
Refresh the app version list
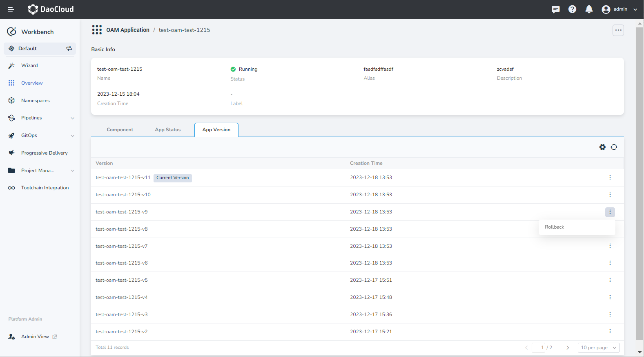(x=614, y=147)
